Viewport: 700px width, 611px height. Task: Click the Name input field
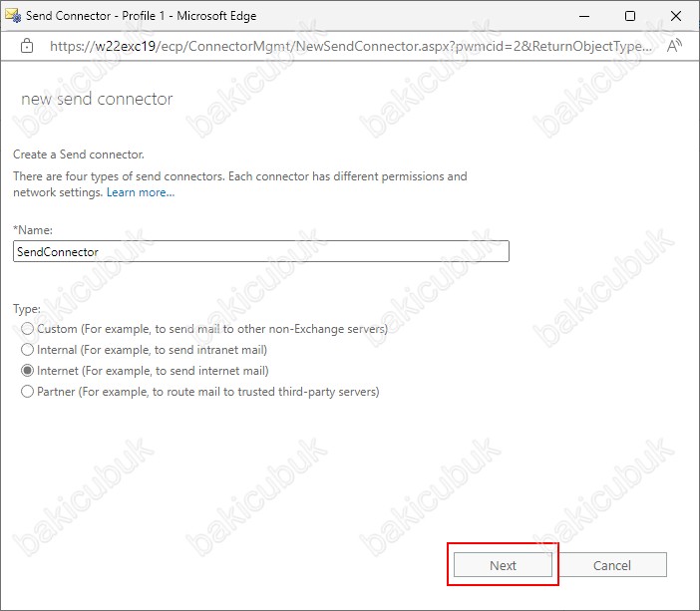pos(260,251)
